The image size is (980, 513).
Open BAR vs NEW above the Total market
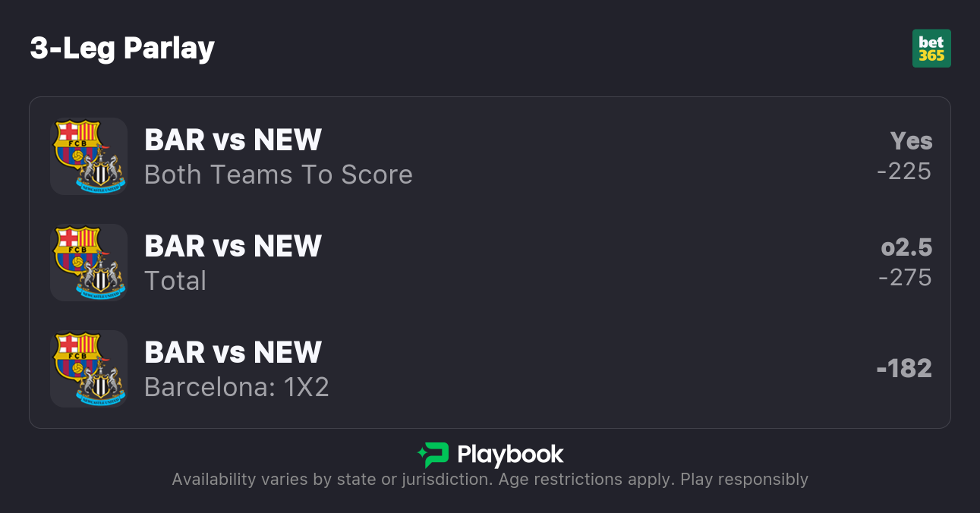coord(233,247)
